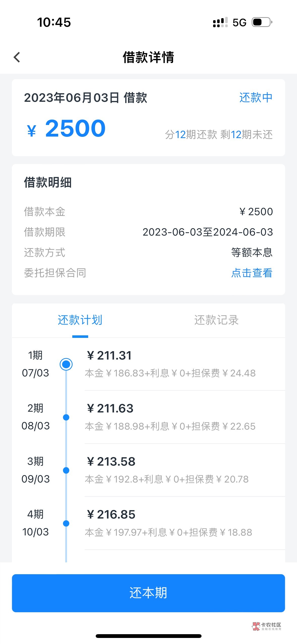297x644 pixels.
Task: Tap the ¥216.85 fourth installment row
Action: pos(170,523)
